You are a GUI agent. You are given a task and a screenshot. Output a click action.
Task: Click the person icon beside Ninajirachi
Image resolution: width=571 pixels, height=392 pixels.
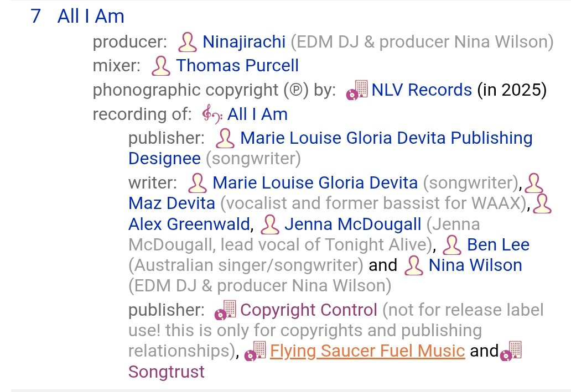tap(187, 42)
